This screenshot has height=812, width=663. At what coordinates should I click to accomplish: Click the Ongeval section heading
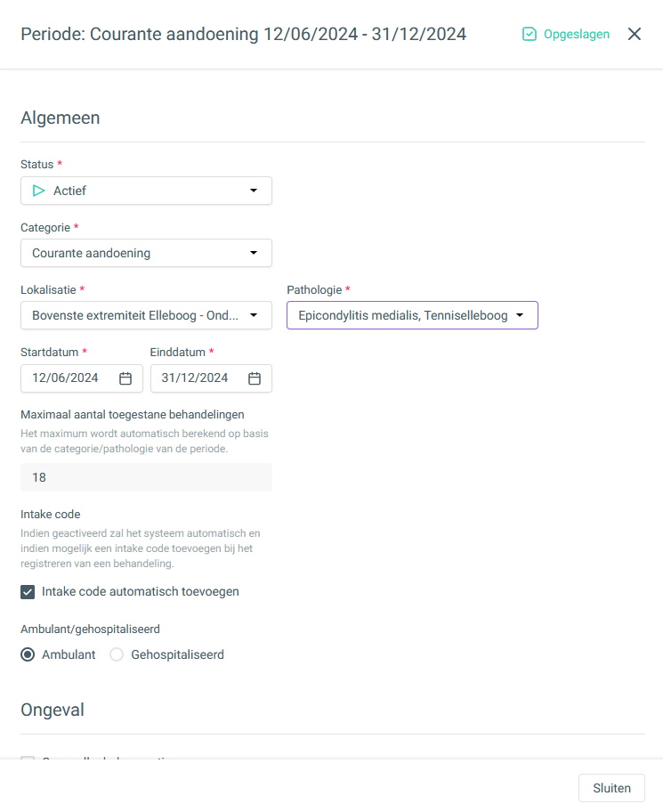53,710
